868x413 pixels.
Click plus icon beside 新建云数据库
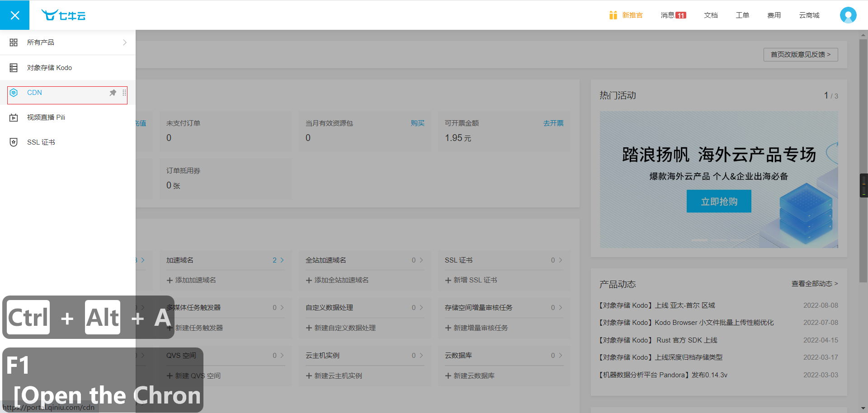[x=448, y=376]
